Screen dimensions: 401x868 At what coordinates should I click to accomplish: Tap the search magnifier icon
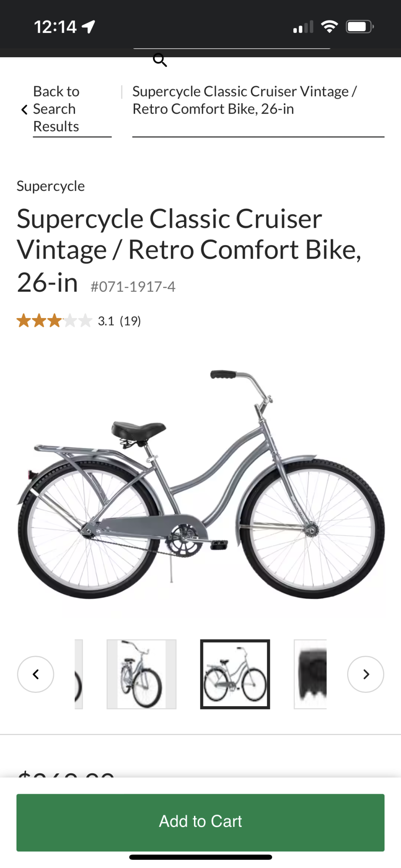(x=160, y=60)
